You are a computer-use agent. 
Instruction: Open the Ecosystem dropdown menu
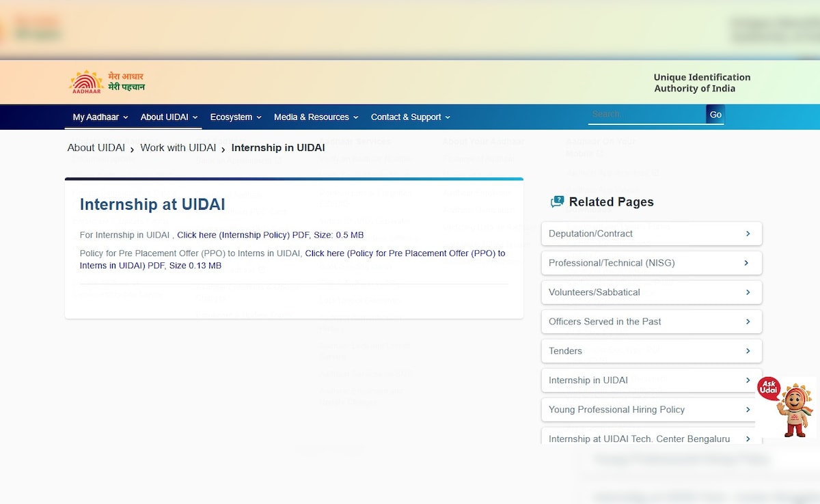pos(236,117)
